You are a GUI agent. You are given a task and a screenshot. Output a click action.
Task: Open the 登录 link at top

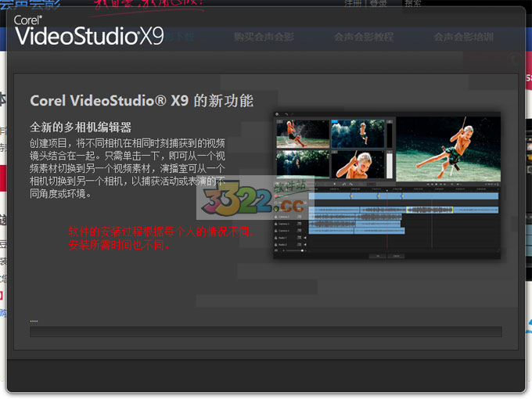(379, 4)
